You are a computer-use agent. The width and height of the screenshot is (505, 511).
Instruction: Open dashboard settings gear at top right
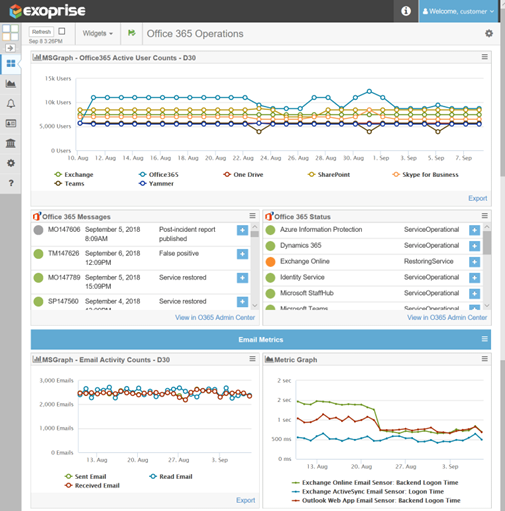pyautogui.click(x=489, y=33)
